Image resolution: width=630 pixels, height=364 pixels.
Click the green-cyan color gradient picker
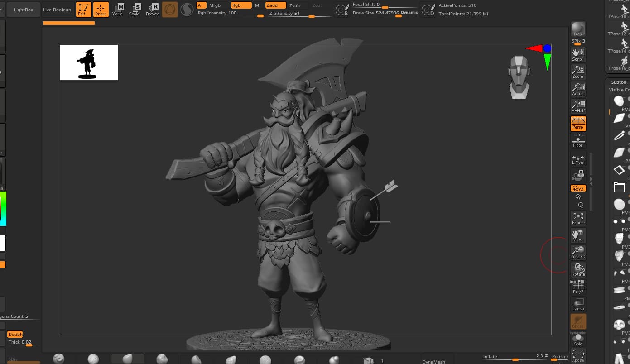click(3, 209)
